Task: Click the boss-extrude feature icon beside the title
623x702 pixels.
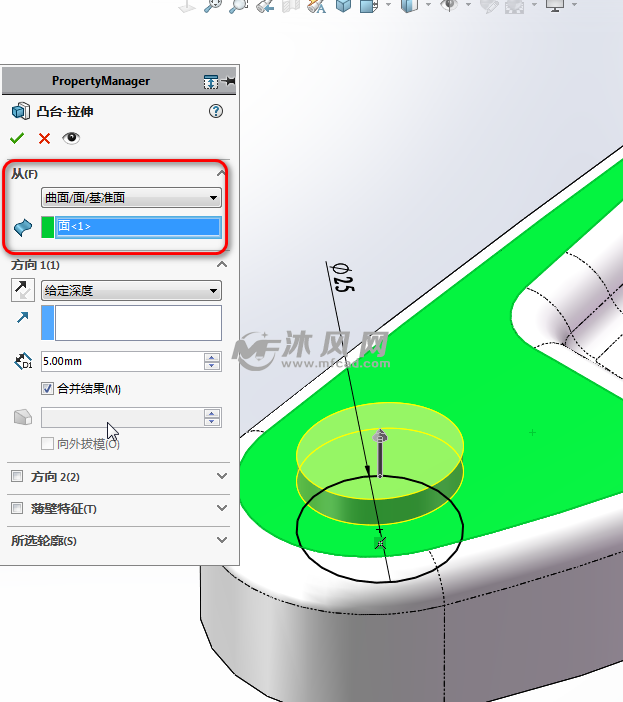Action: 21,111
